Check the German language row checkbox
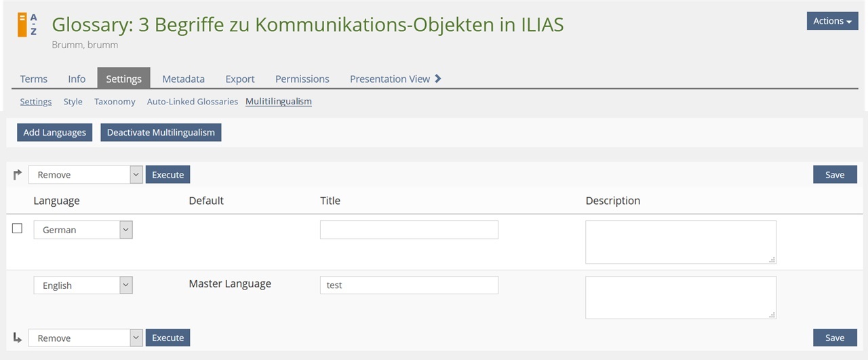 (x=18, y=229)
